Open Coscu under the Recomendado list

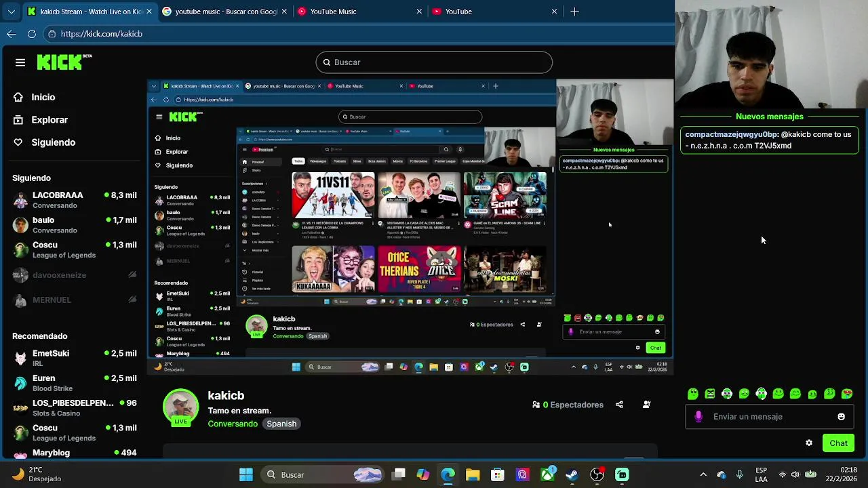pos(75,433)
